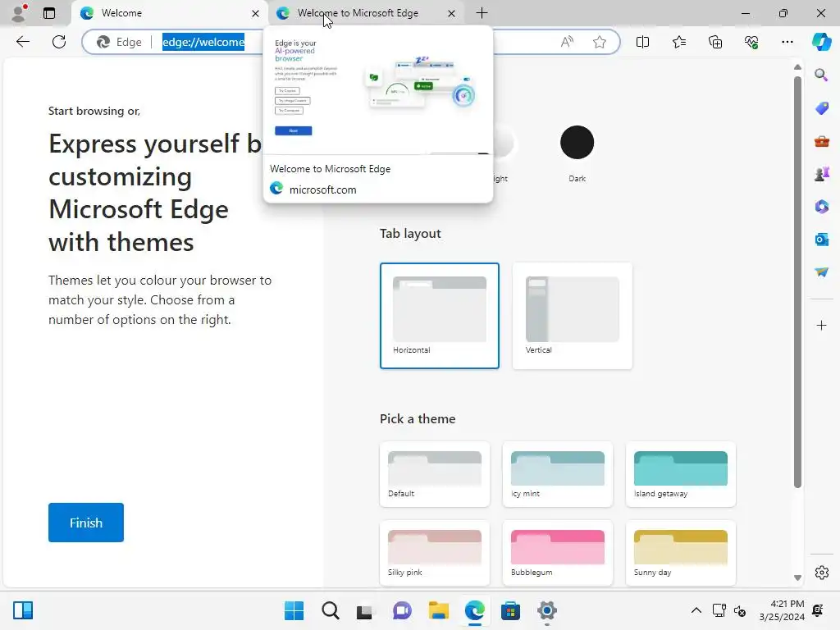Close the Welcome to Microsoft Edge tab
The image size is (840, 630).
click(x=452, y=13)
